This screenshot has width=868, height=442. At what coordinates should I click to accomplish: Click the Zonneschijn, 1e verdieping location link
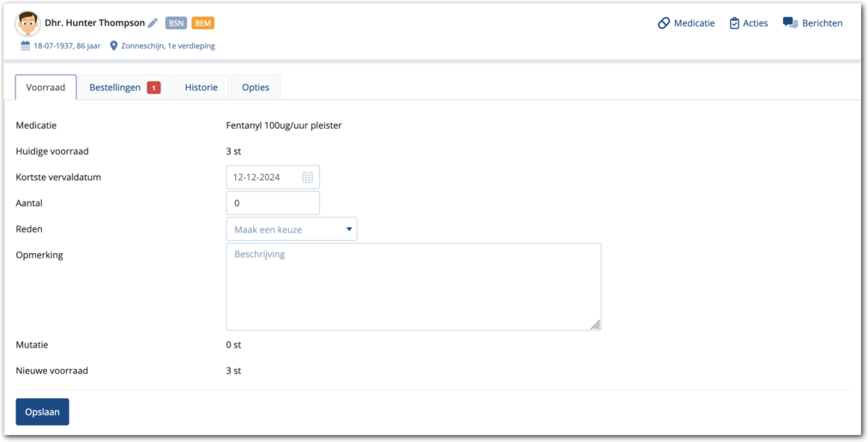[x=168, y=45]
